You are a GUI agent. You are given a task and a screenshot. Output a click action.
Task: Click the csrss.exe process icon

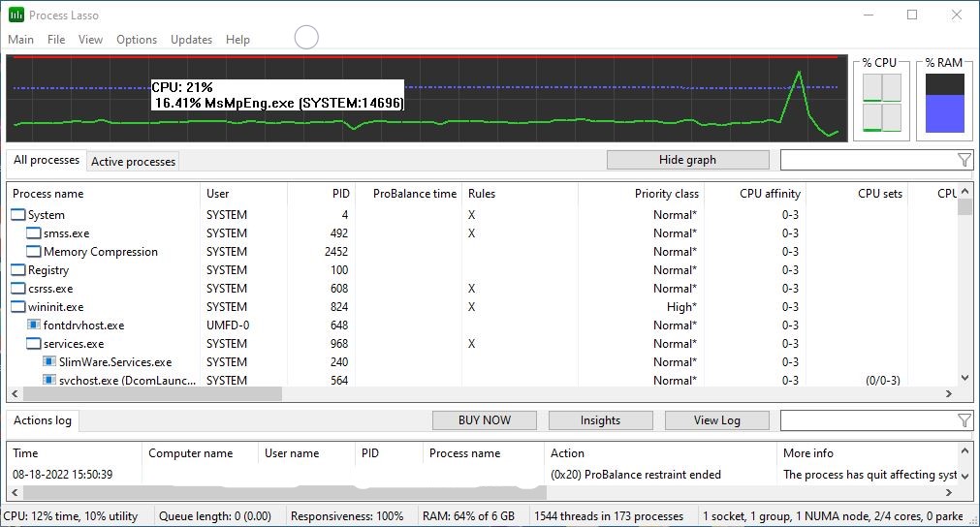(x=18, y=289)
